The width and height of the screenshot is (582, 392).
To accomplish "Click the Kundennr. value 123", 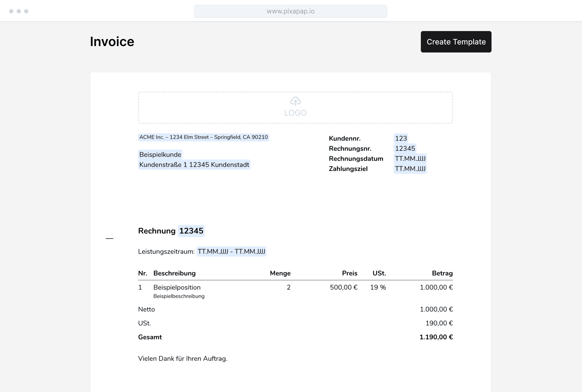I will (401, 138).
